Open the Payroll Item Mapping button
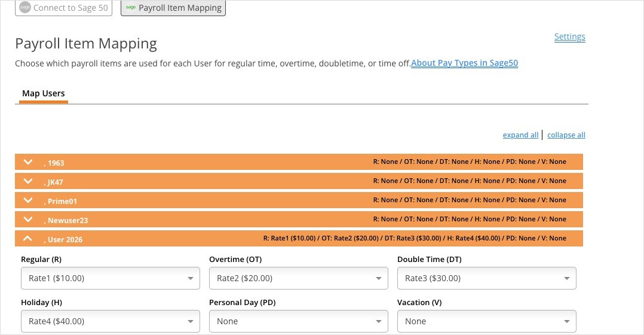Image resolution: width=644 pixels, height=335 pixels. 173,8
